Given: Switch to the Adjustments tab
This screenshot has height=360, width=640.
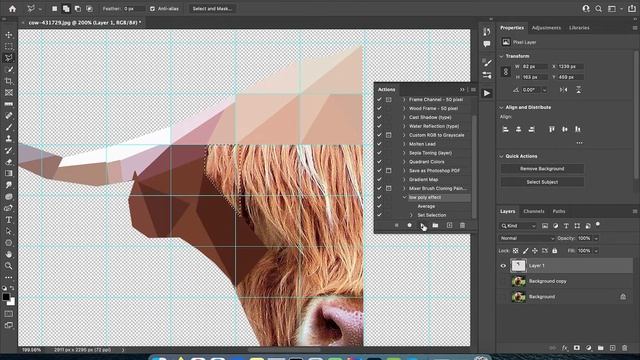Looking at the screenshot, I should pos(546,28).
